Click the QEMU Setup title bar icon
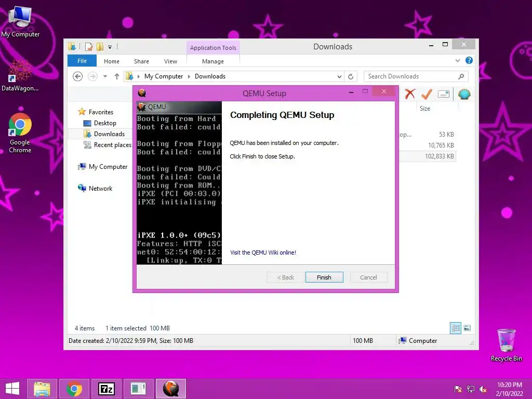532x399 pixels. (142, 92)
